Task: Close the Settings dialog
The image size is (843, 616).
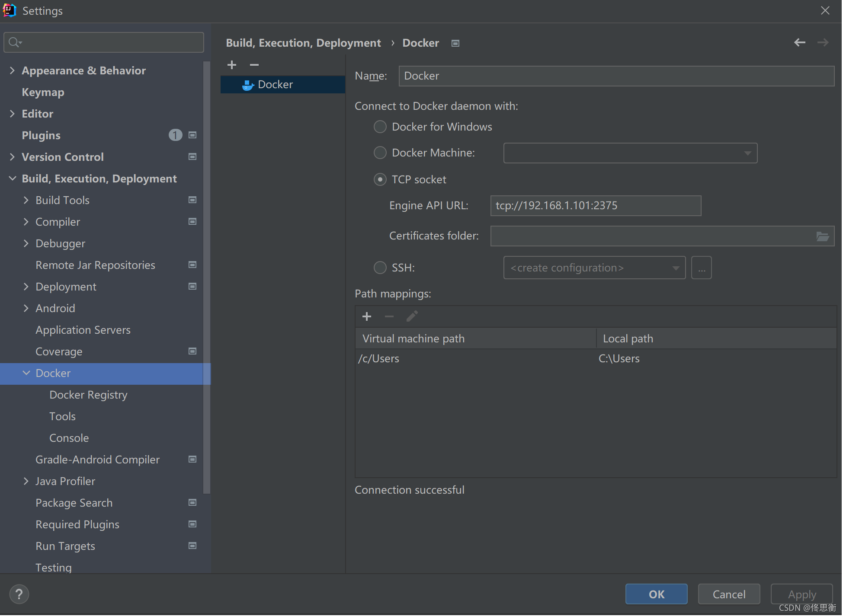Action: 825,11
